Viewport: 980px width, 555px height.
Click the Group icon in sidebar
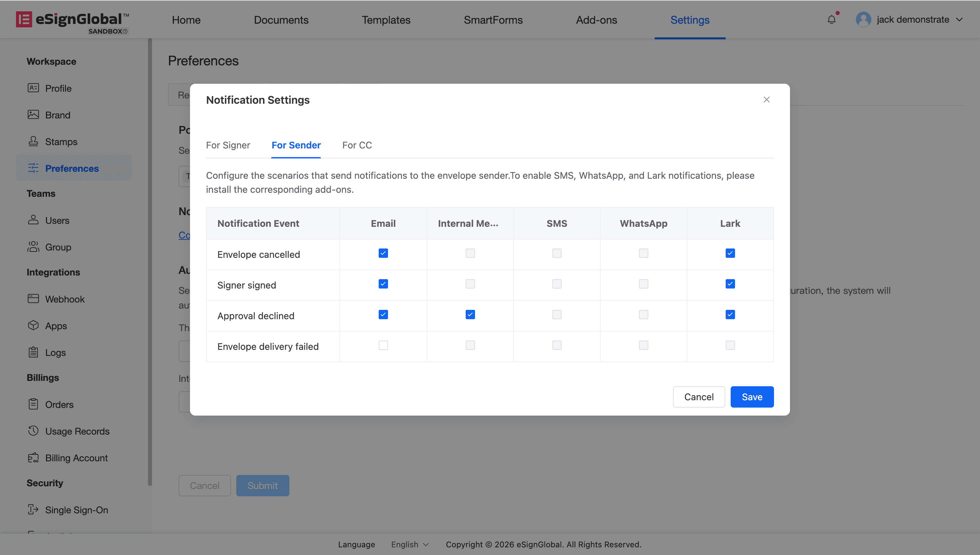pyautogui.click(x=33, y=247)
